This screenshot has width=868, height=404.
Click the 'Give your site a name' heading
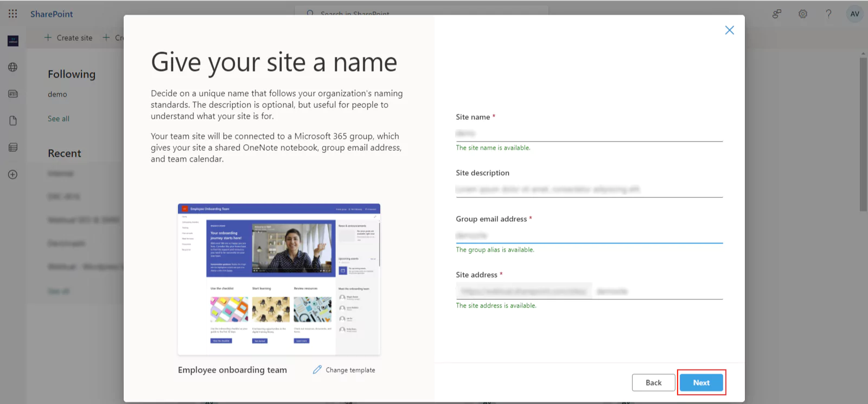coord(274,62)
